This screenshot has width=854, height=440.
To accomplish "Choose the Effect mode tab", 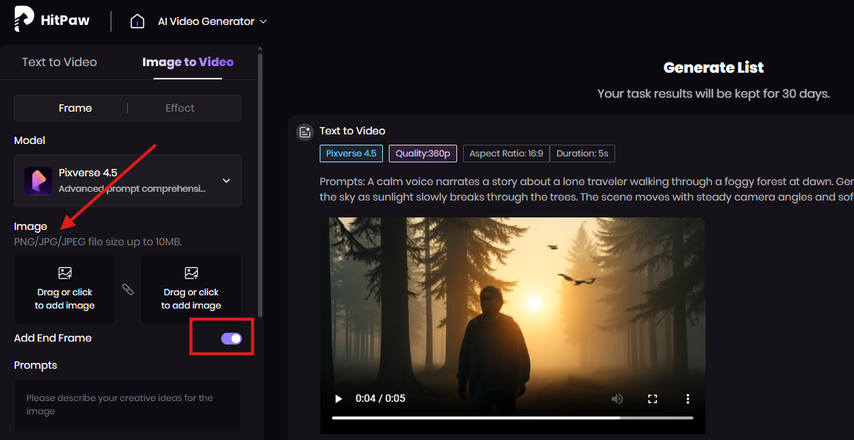I will pyautogui.click(x=180, y=108).
